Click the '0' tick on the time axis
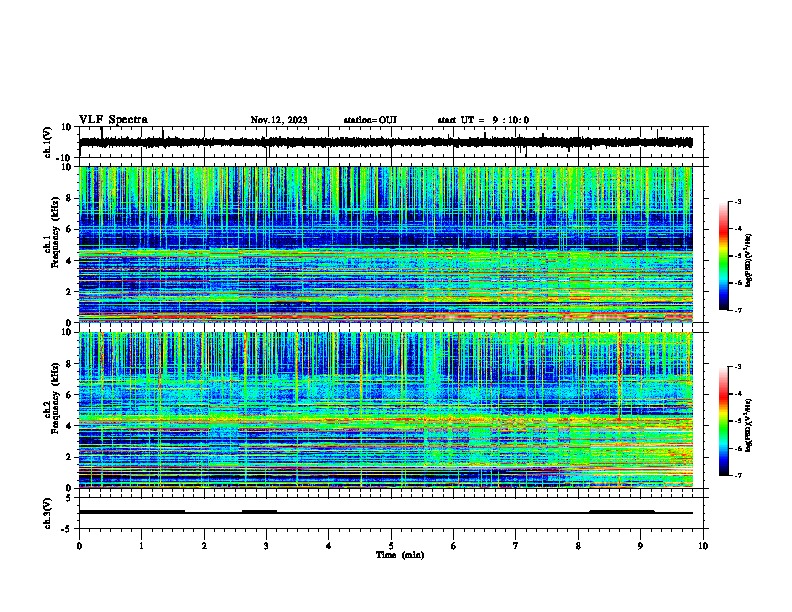Viewport: 792px width, 612px height. [x=79, y=546]
